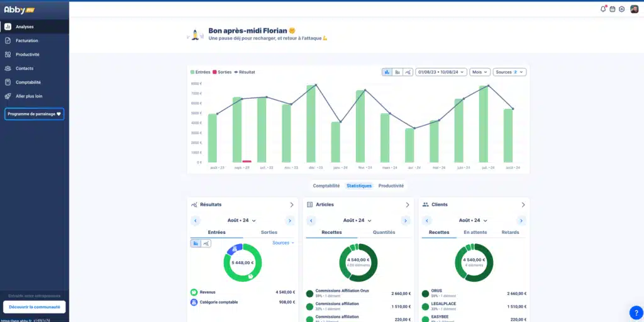Expand the Mois period dropdown
This screenshot has height=322, width=644.
point(479,72)
